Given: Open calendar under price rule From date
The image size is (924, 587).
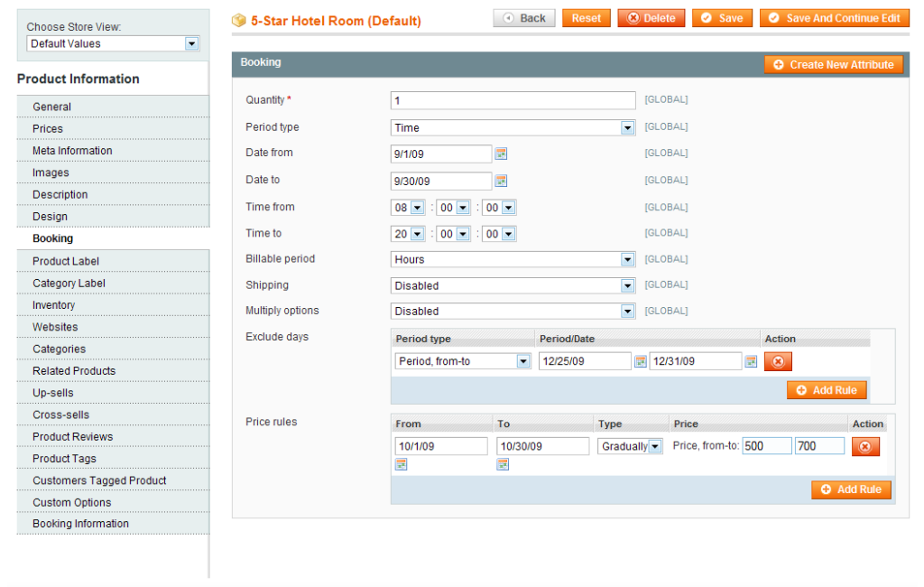Looking at the screenshot, I should click(x=402, y=465).
